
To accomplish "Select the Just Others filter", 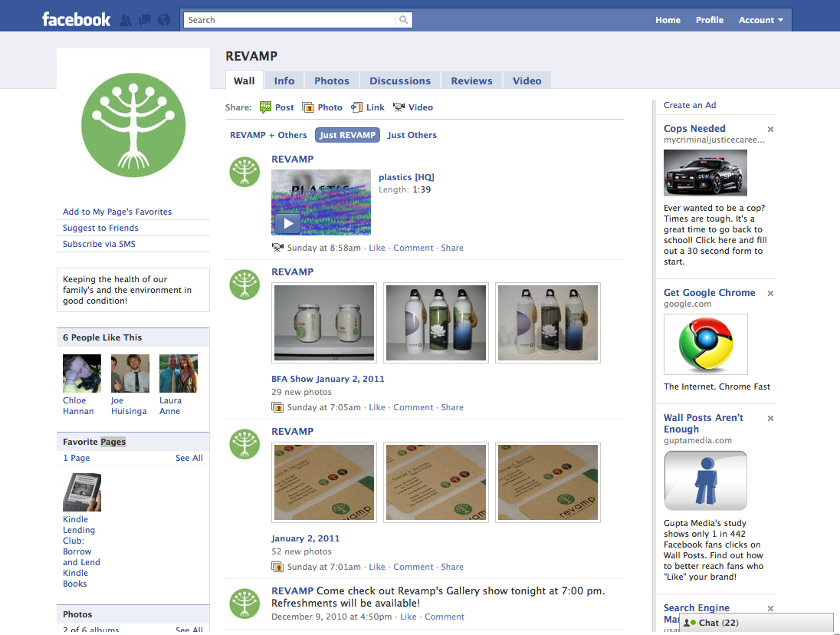I will (412, 135).
